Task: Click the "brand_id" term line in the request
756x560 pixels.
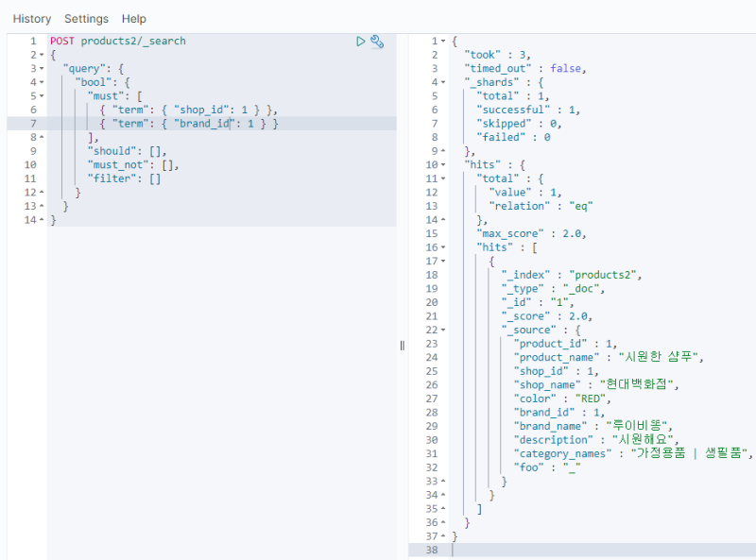Action: point(189,124)
